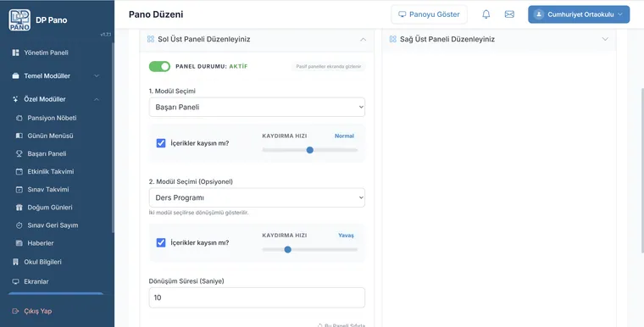Click the Pano Düzeni page title
644x327 pixels.
pyautogui.click(x=156, y=14)
